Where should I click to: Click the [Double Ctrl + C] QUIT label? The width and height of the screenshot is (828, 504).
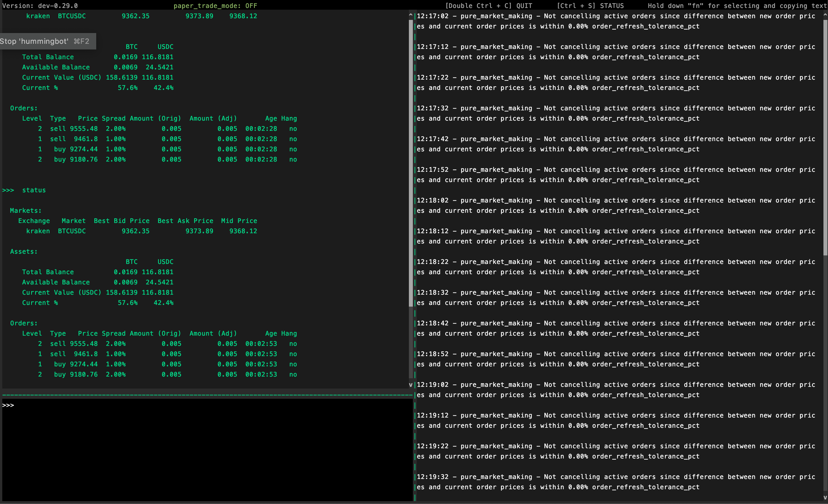488,6
